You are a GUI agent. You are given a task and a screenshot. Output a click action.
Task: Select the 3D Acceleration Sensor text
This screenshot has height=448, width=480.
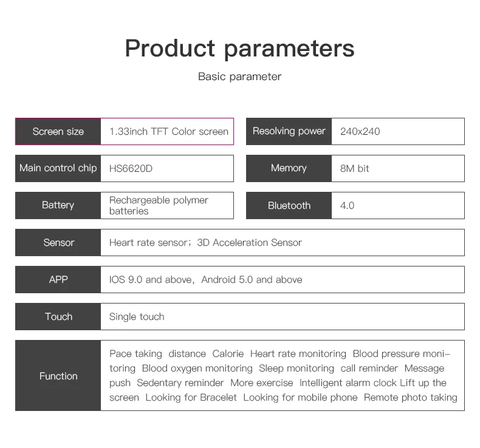pos(249,242)
